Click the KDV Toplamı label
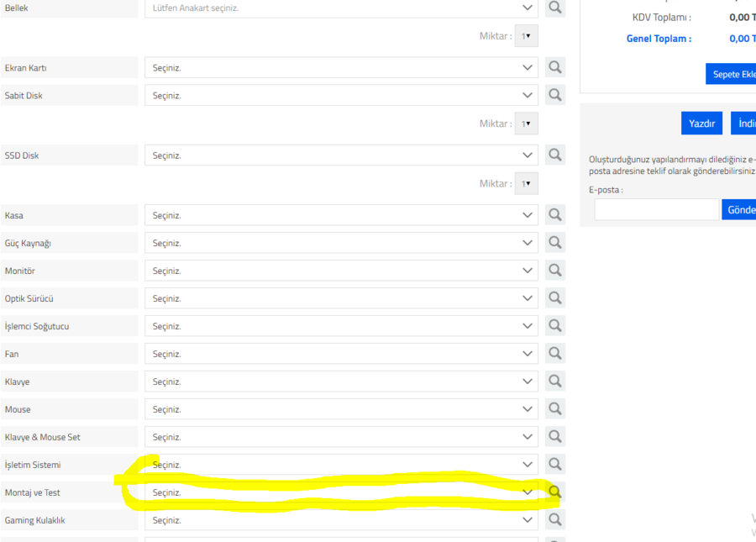The height and width of the screenshot is (542, 756). pos(662,18)
